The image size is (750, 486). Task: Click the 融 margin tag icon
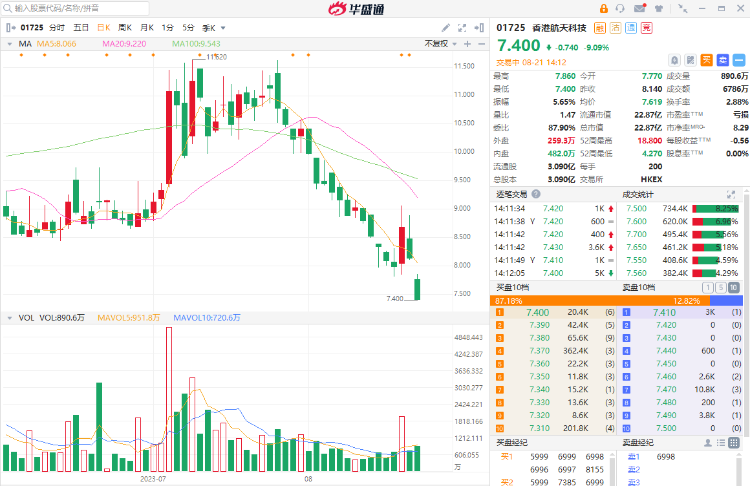tap(600, 28)
